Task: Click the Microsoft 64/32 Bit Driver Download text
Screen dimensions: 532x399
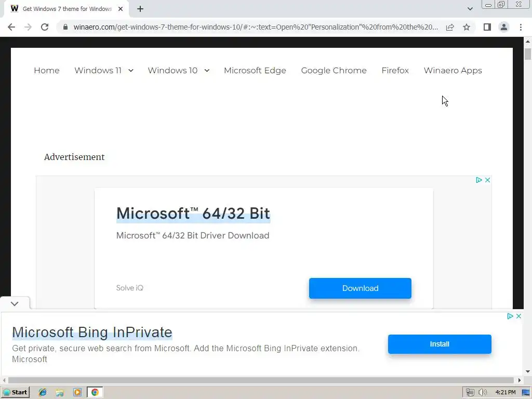Action: 192,235
